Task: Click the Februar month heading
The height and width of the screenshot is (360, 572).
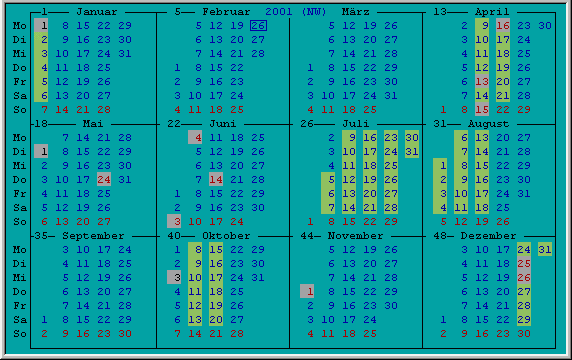Action: (x=227, y=12)
